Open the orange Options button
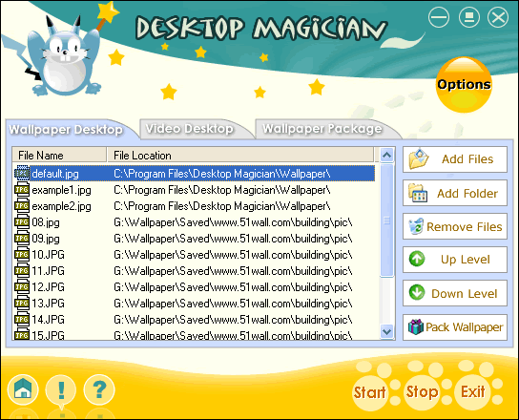The width and height of the screenshot is (519, 420). tap(464, 84)
